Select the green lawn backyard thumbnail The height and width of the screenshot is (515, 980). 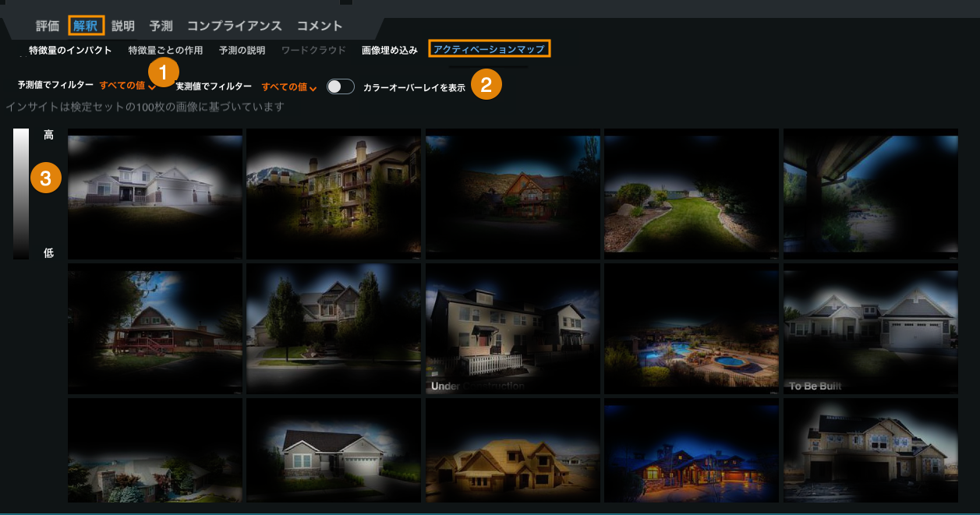tap(692, 194)
